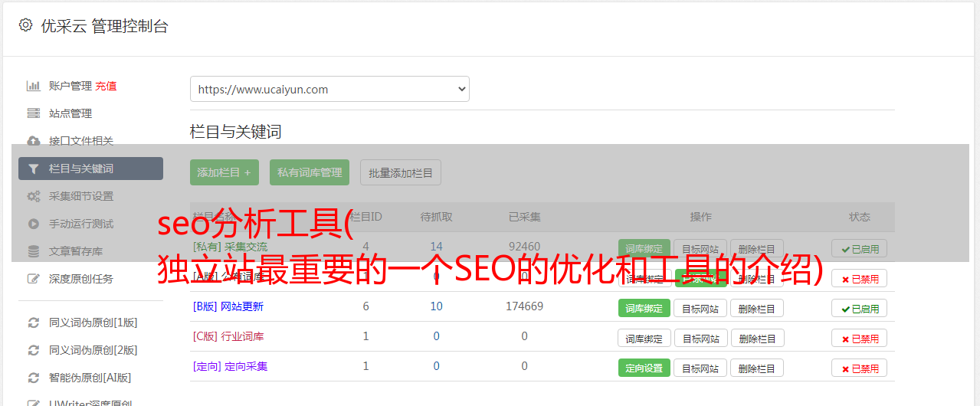
Task: Click 目标网站 for 行业词库 row
Action: [x=700, y=338]
